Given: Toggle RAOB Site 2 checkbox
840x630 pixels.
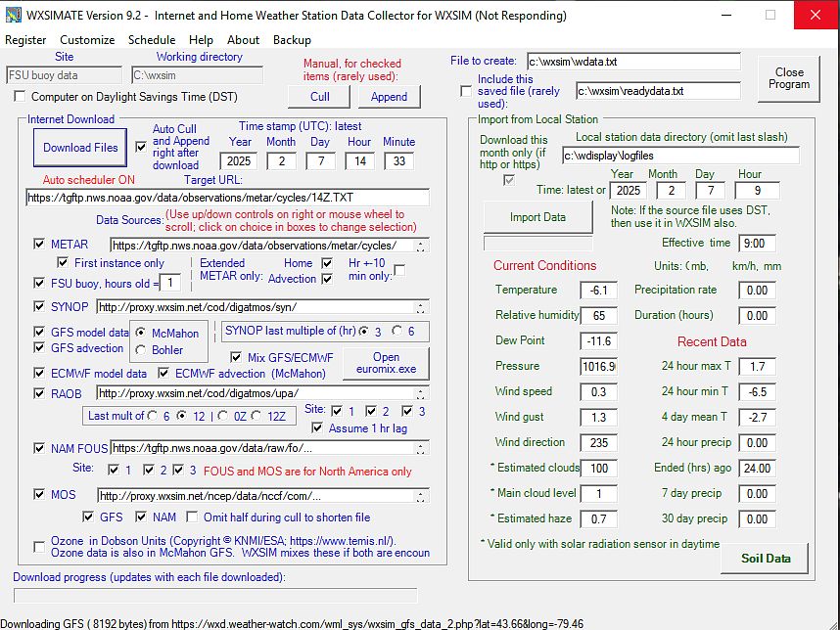Looking at the screenshot, I should pyautogui.click(x=371, y=411).
